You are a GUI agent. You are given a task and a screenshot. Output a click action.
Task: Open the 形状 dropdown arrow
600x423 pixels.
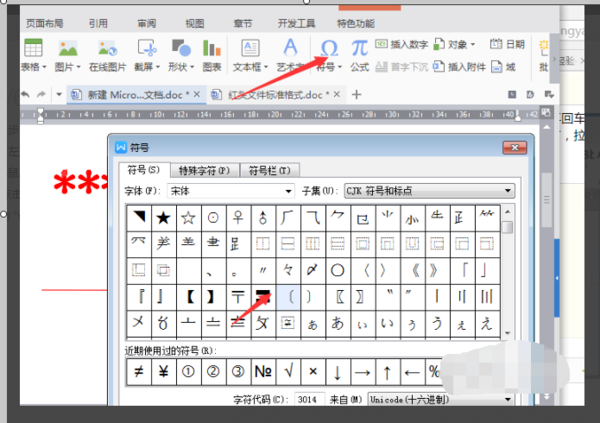[192, 67]
